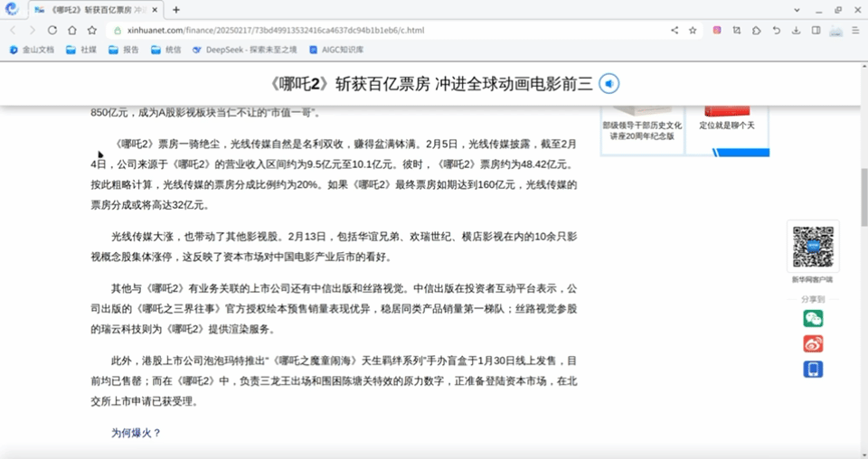The width and height of the screenshot is (868, 459).
Task: Open the downloads panel
Action: pyautogui.click(x=796, y=31)
